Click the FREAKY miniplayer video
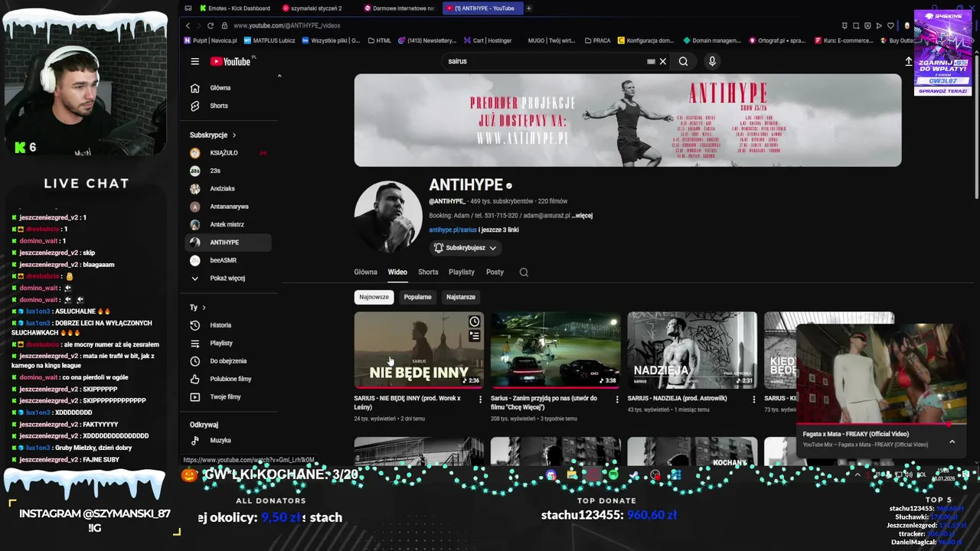 (881, 373)
